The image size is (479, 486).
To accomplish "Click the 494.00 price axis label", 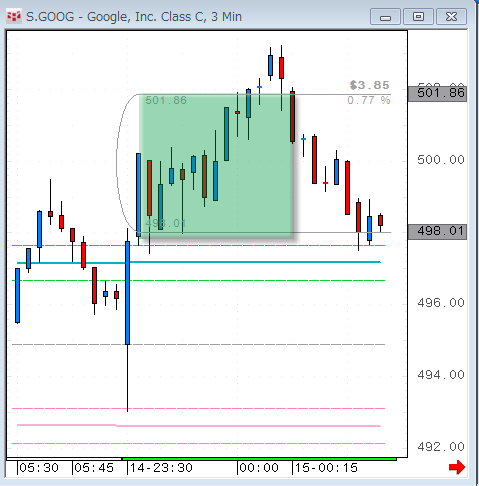I will [441, 375].
